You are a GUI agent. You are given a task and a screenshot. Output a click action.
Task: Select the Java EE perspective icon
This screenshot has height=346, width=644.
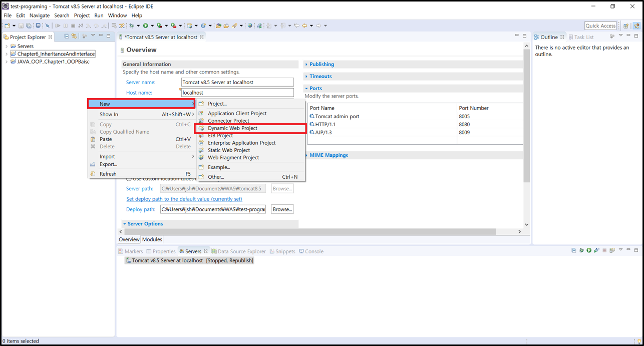coord(636,26)
